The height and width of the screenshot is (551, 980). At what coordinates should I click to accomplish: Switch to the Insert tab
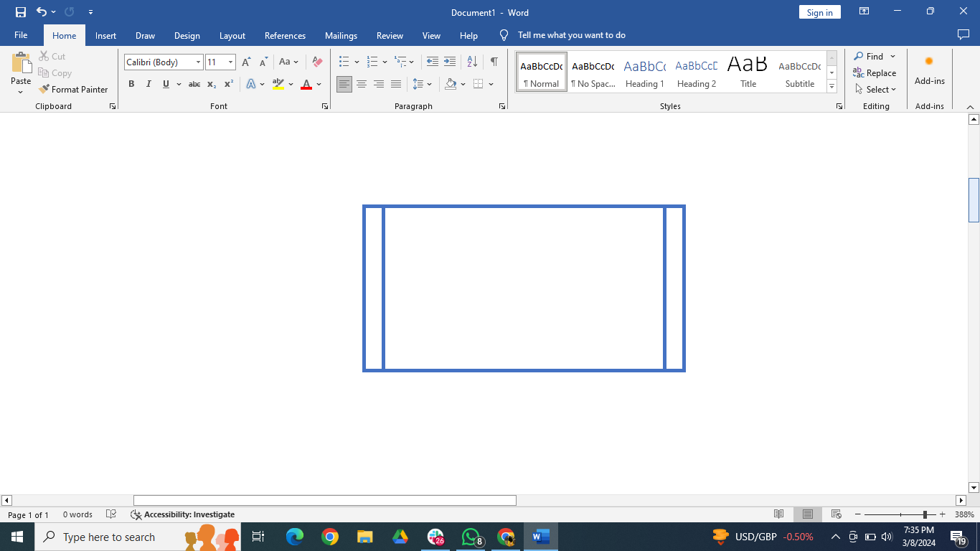coord(105,35)
